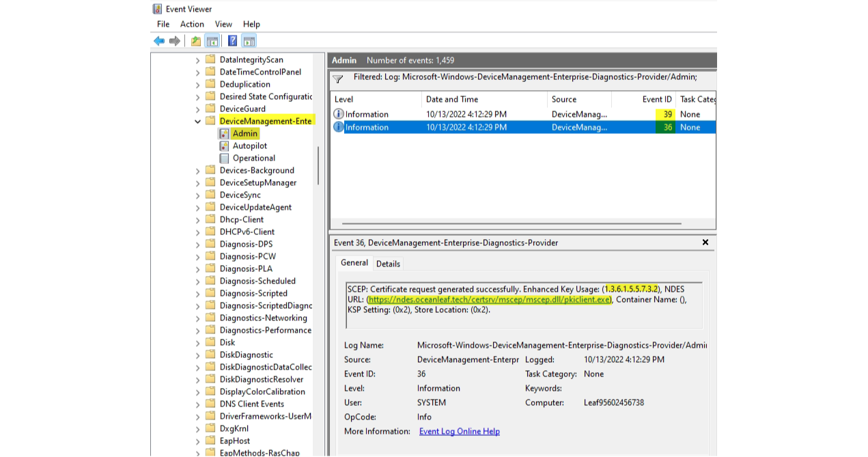Switch to the Details tab of Event 36
The image size is (868, 457).
coord(388,263)
